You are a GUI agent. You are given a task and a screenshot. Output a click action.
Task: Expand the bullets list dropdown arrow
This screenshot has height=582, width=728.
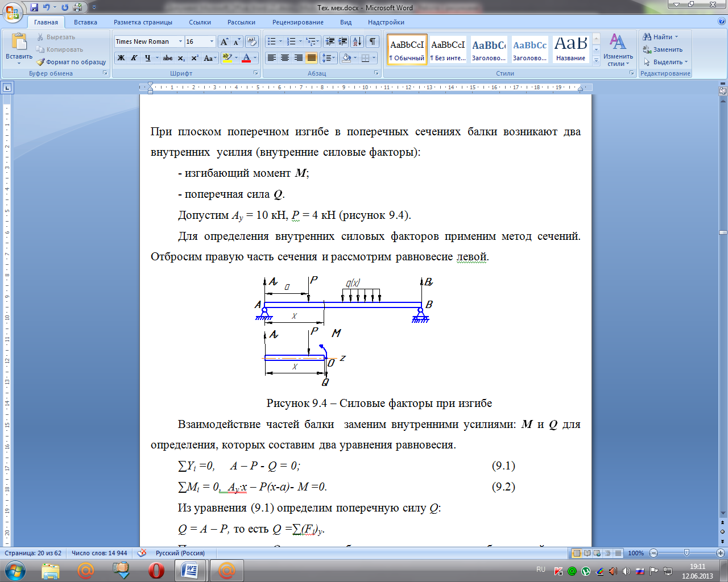coord(281,41)
